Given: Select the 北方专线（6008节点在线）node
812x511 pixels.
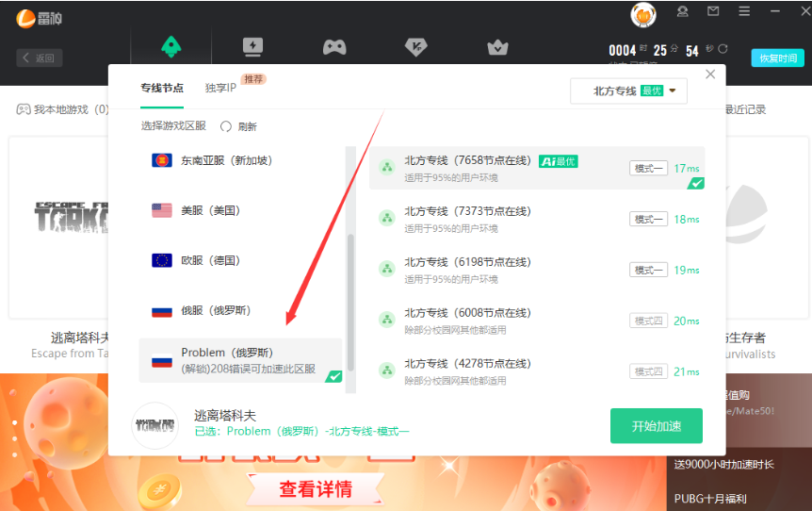Looking at the screenshot, I should [x=537, y=321].
